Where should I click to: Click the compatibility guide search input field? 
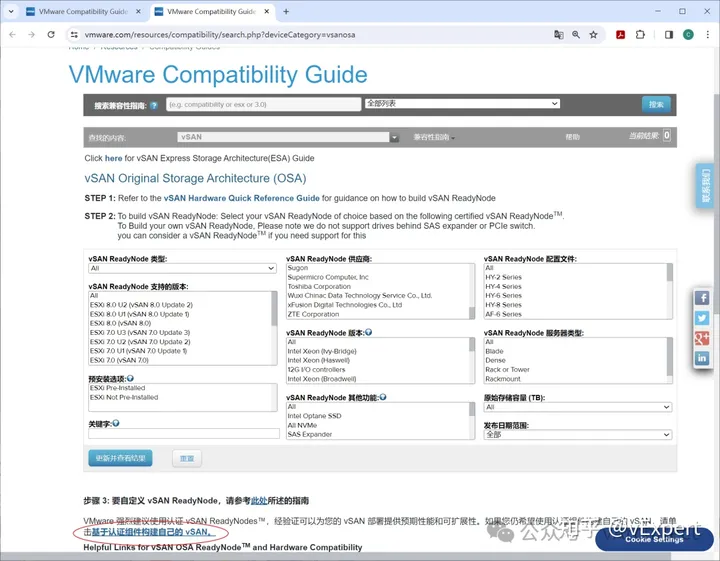click(x=264, y=104)
